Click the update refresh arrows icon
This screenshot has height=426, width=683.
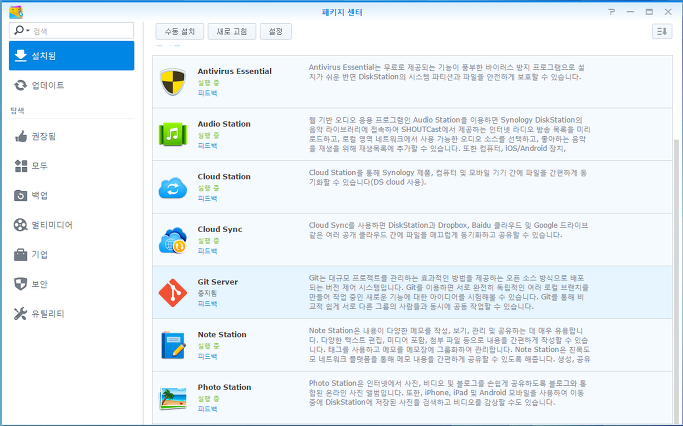20,85
